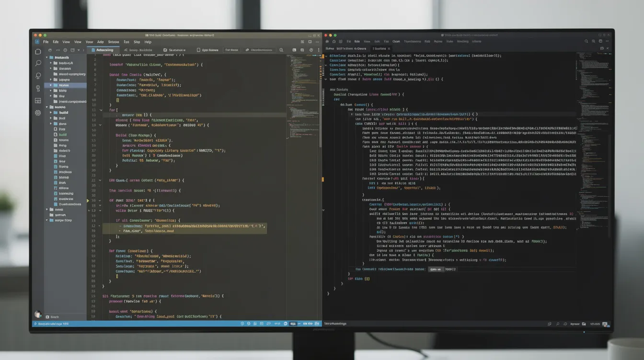
Task: Open vertical three-dot menu in left editor tab bar
Action: coord(318,50)
